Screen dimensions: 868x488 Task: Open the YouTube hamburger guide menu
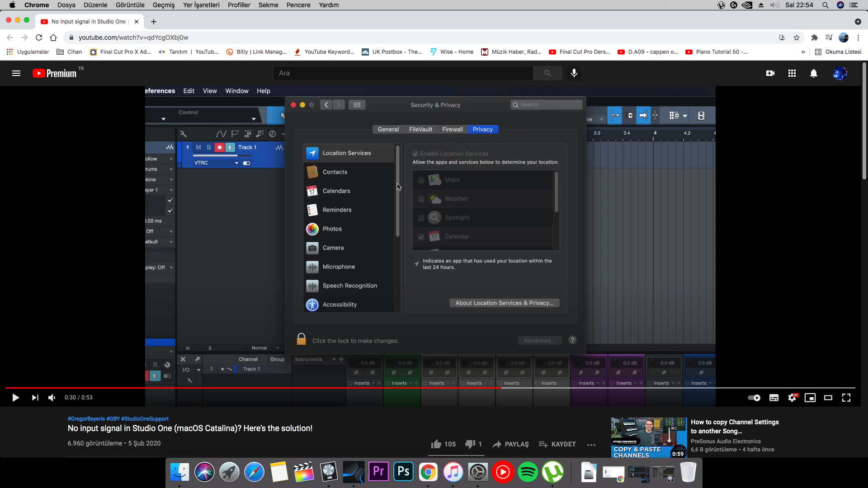(16, 73)
